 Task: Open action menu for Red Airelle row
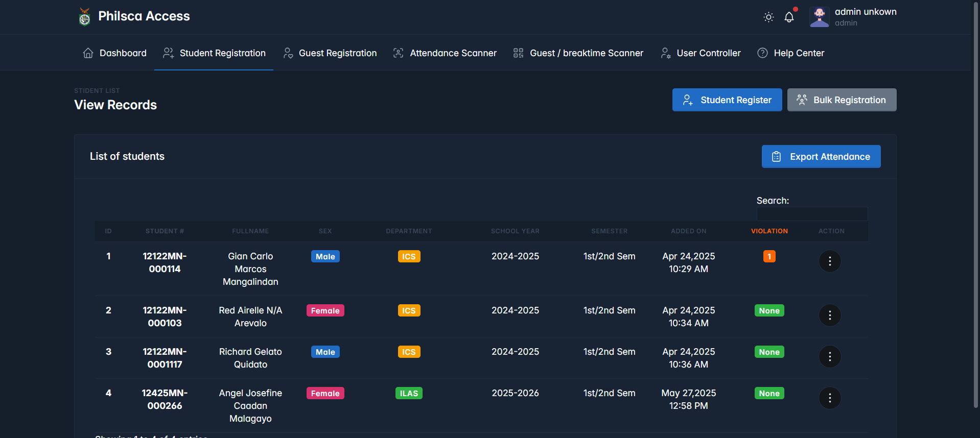pyautogui.click(x=830, y=315)
